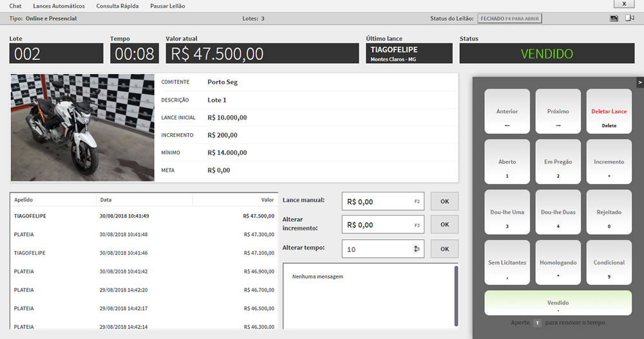This screenshot has width=644, height=339.
Task: Toggle auction status FECHADO button
Action: [511, 19]
